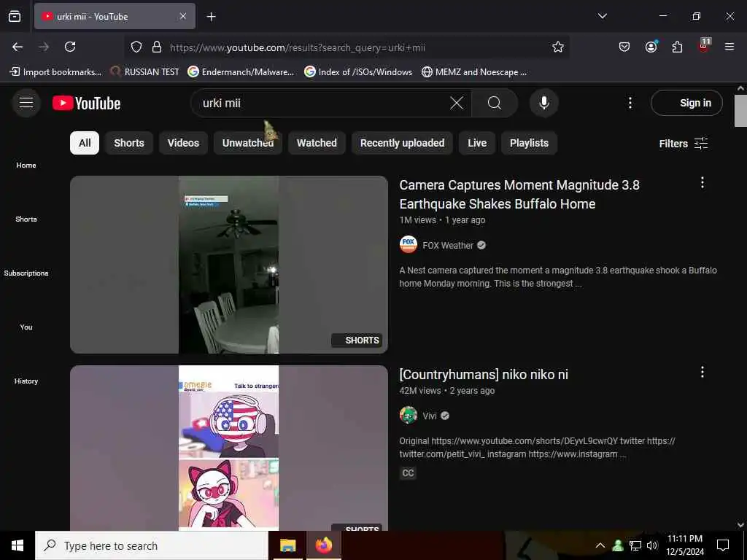Open the Import bookmarks bookmark
The height and width of the screenshot is (560, 747).
coord(55,72)
